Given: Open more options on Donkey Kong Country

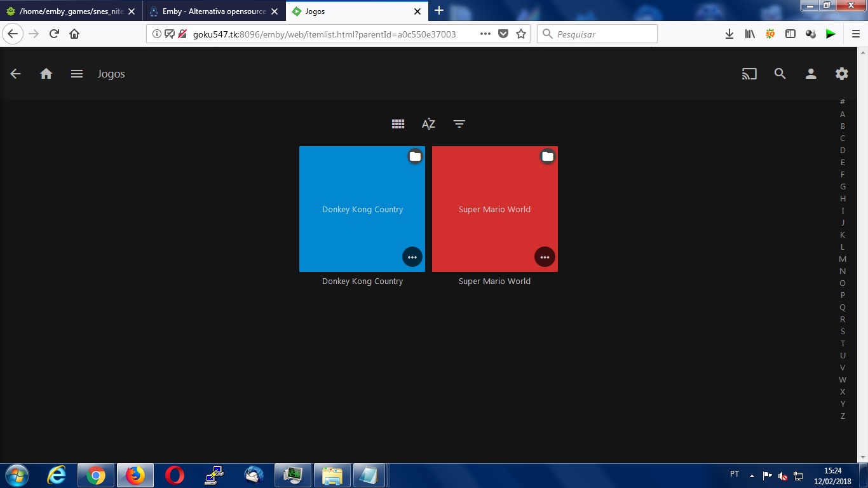Looking at the screenshot, I should 412,257.
